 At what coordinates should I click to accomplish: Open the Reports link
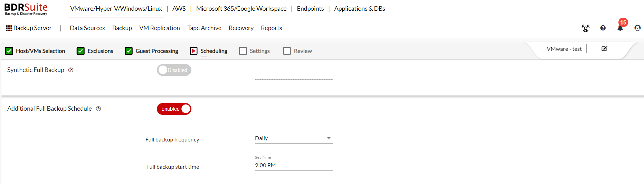(x=271, y=28)
